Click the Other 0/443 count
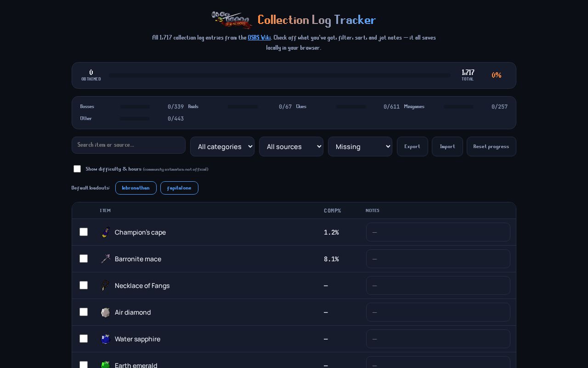 point(175,119)
